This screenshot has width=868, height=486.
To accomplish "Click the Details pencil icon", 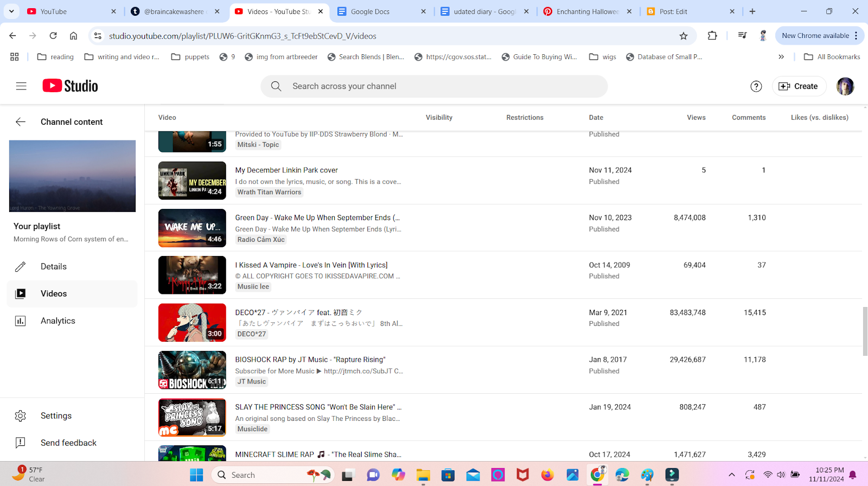I will pos(21,267).
